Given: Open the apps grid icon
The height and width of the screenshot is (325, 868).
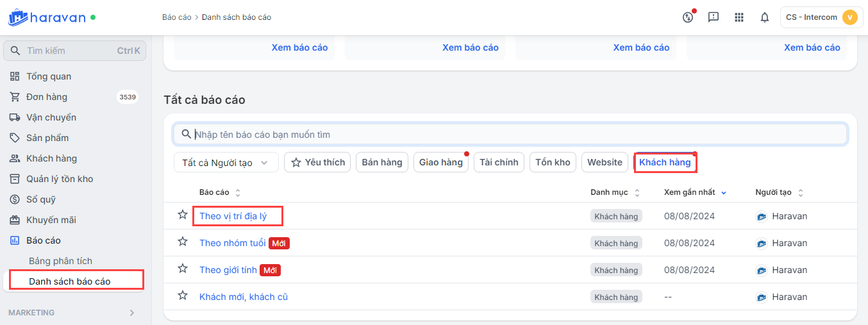Looking at the screenshot, I should (739, 17).
